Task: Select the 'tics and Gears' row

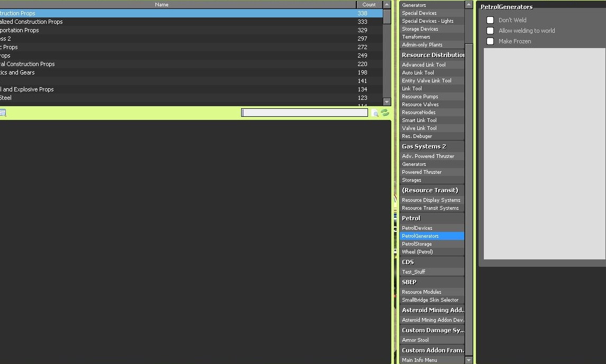Action: [191, 72]
